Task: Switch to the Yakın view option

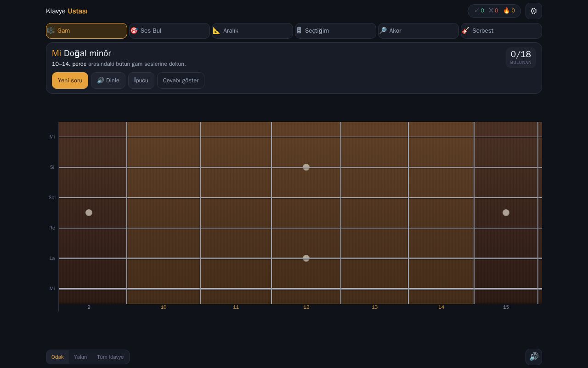Action: tap(80, 357)
